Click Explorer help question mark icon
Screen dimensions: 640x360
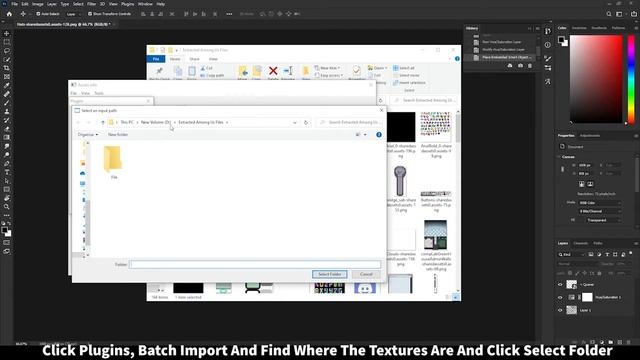457,59
